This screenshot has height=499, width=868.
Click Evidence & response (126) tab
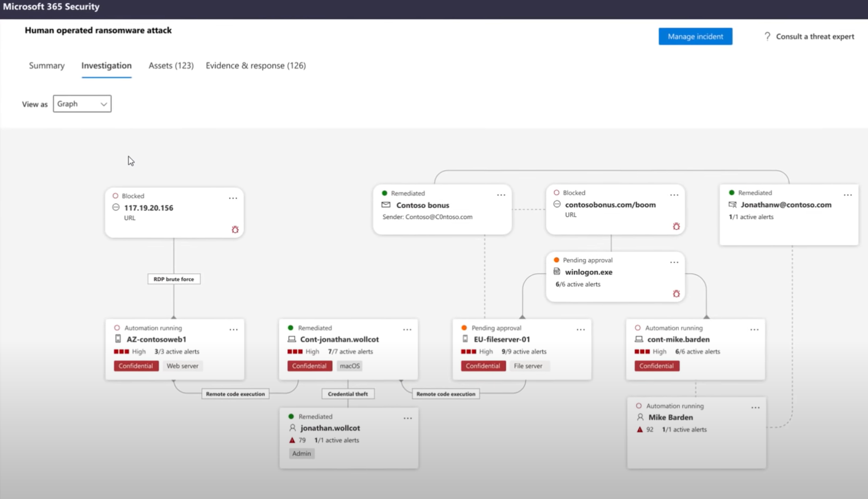click(255, 65)
